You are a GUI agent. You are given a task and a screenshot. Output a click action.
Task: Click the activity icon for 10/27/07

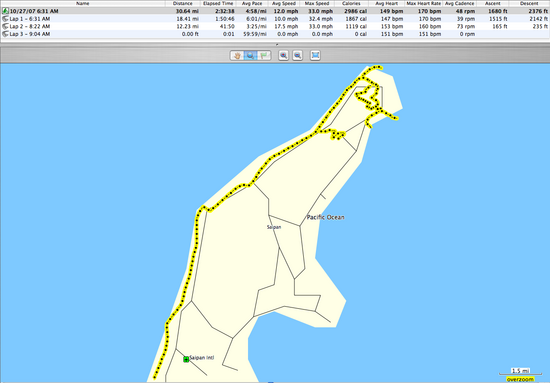(x=5, y=11)
